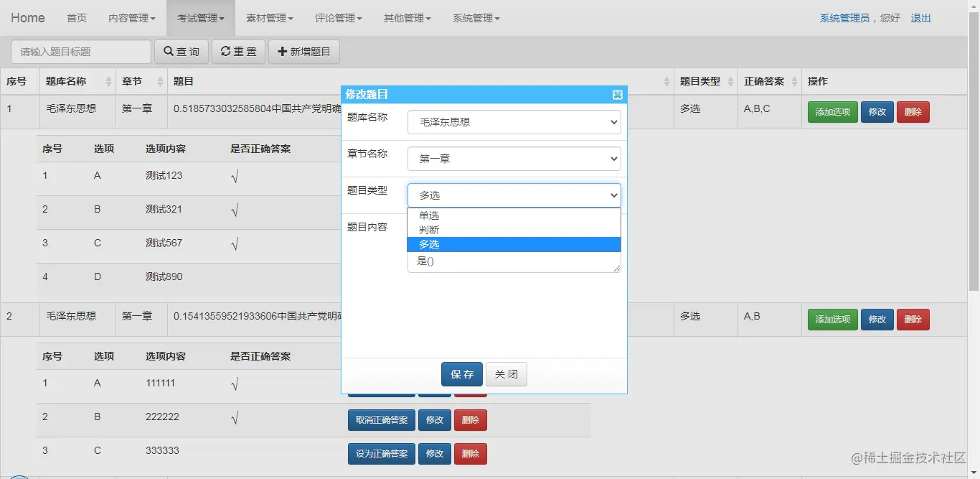The height and width of the screenshot is (479, 980).
Task: Click 删除 for option 333333
Action: 471,454
